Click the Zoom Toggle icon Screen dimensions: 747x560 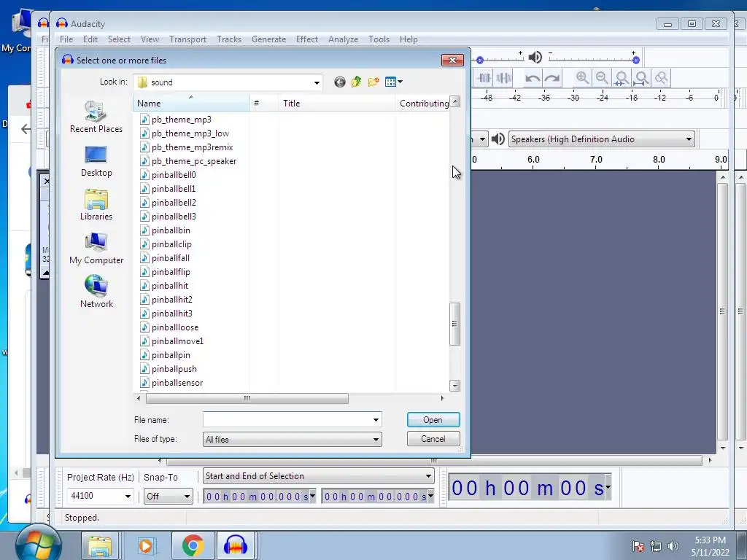point(661,78)
